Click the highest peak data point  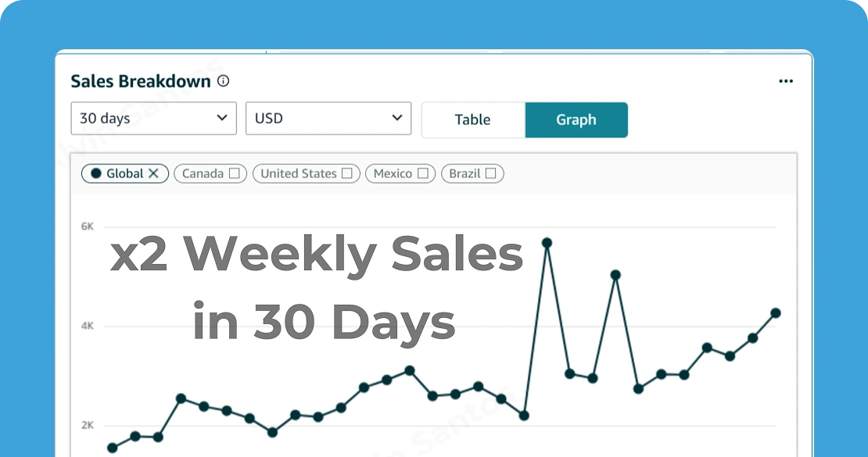pyautogui.click(x=547, y=243)
